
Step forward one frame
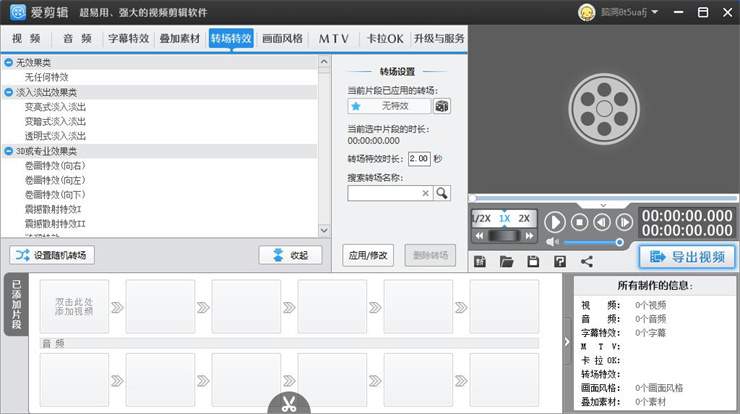click(624, 222)
